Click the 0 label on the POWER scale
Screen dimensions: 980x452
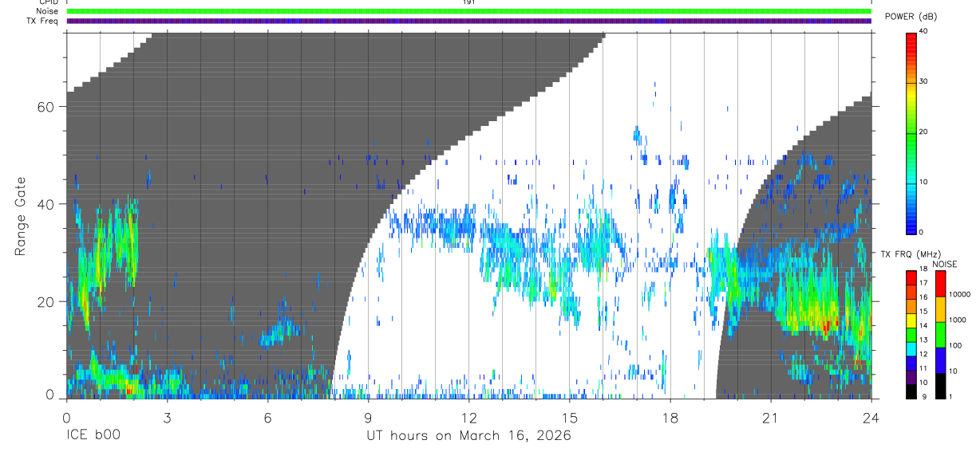click(x=921, y=232)
